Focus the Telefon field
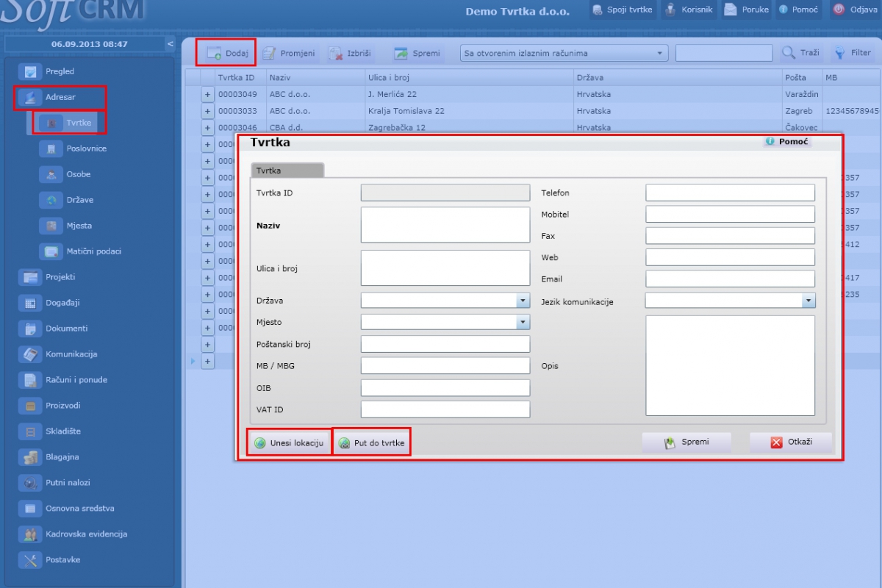 [731, 193]
